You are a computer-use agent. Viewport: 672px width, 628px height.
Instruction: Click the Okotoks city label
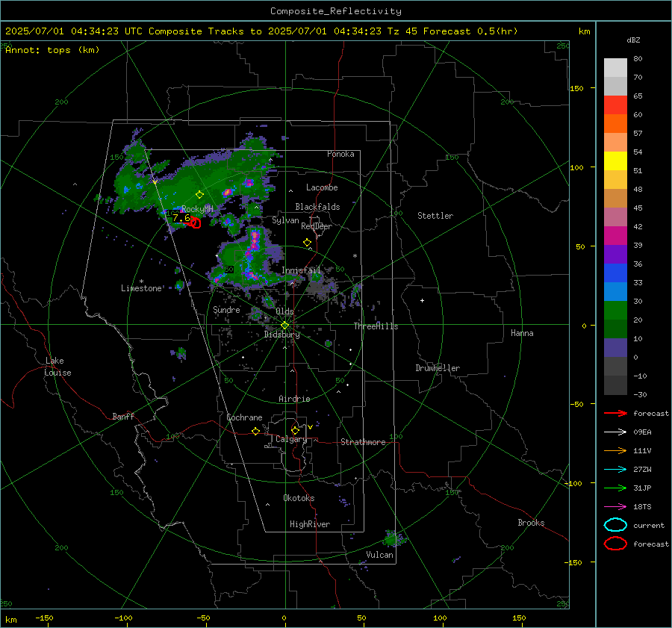(x=299, y=497)
